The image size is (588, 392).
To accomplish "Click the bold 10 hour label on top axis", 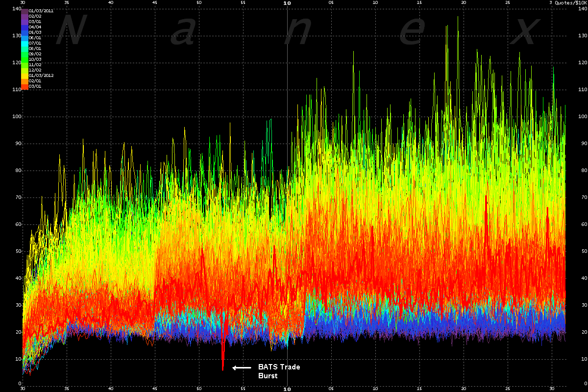I will pos(287,3).
